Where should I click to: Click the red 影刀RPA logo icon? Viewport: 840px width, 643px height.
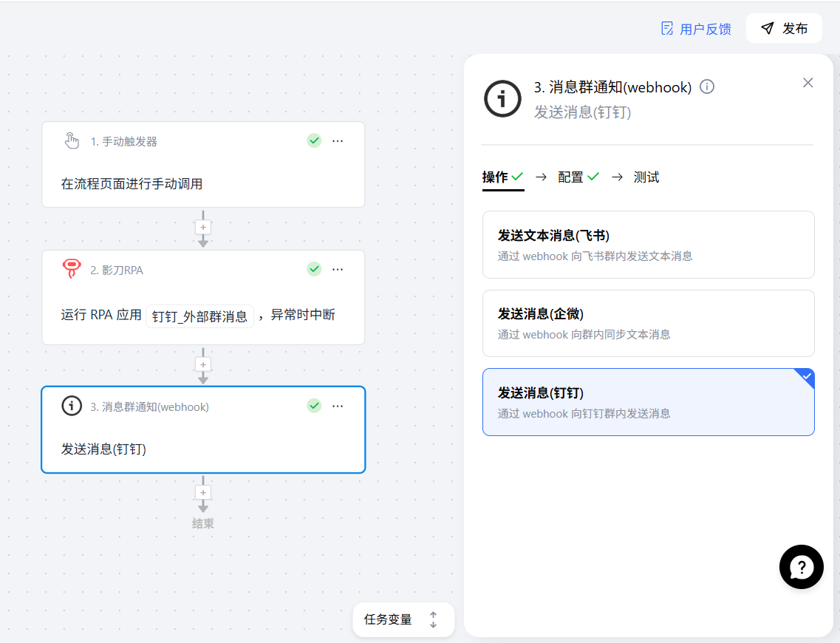(72, 270)
